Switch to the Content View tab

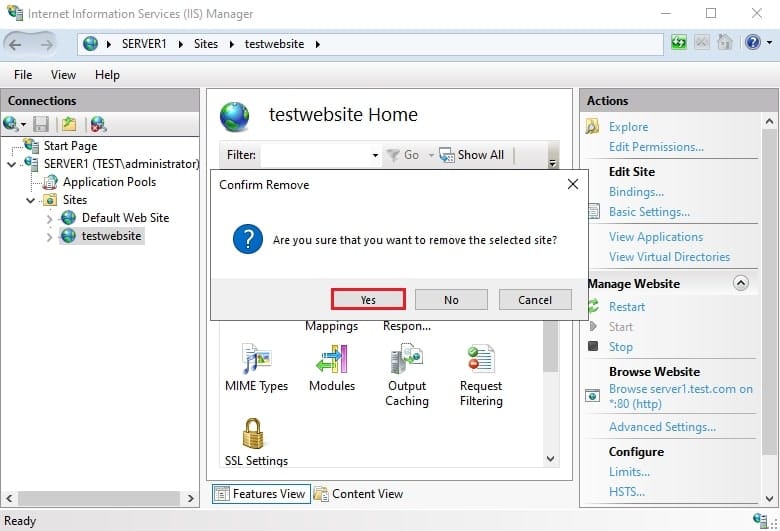[359, 494]
